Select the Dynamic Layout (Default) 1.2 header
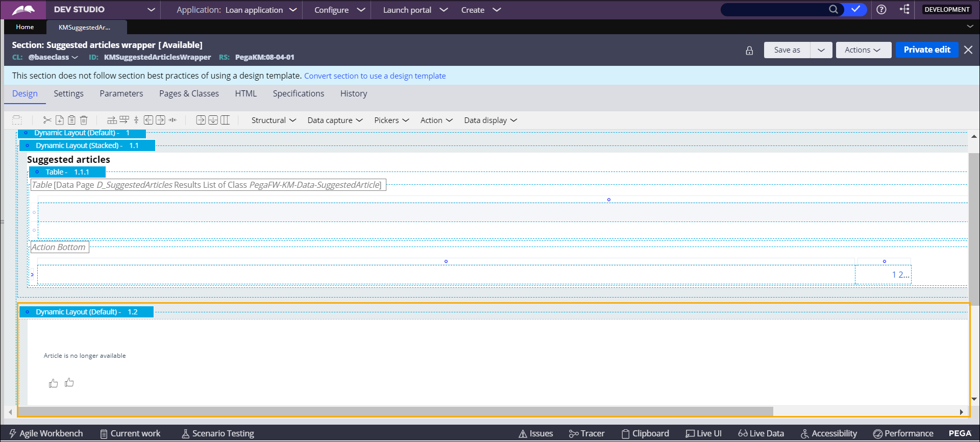 [86, 312]
